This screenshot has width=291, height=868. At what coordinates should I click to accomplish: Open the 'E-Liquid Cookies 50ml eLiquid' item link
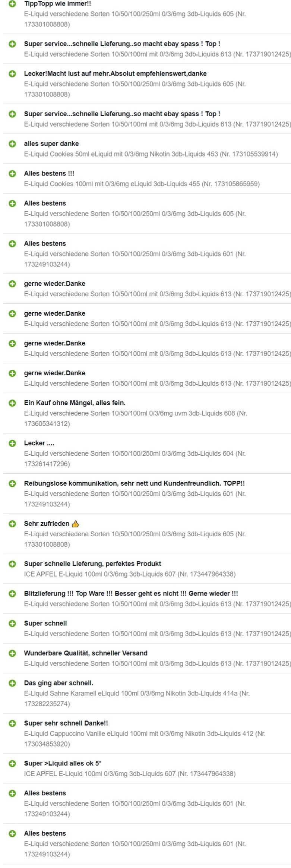151,154
